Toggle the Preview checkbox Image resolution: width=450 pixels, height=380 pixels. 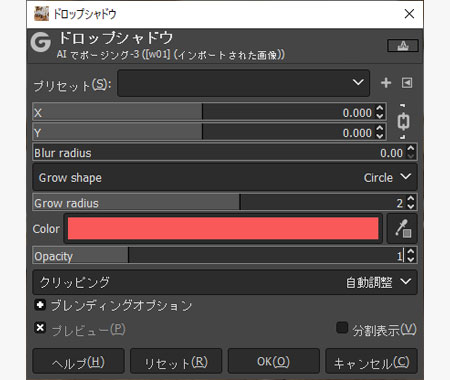click(x=40, y=328)
